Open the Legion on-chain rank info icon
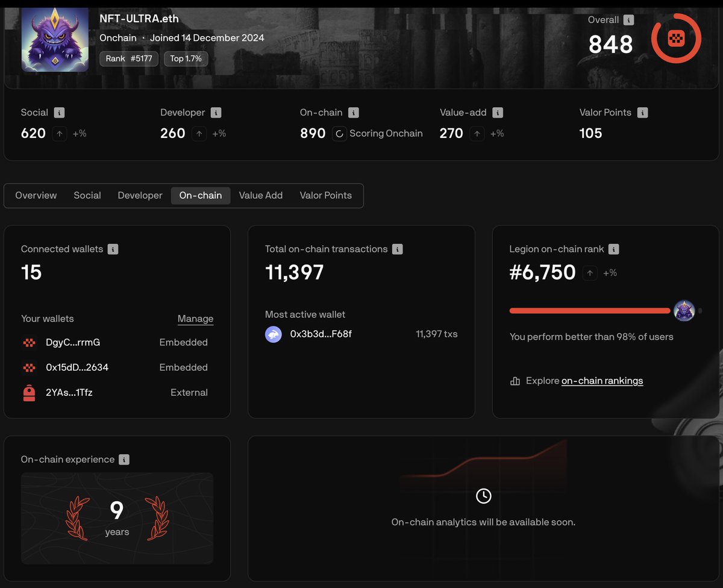723x588 pixels. point(613,249)
